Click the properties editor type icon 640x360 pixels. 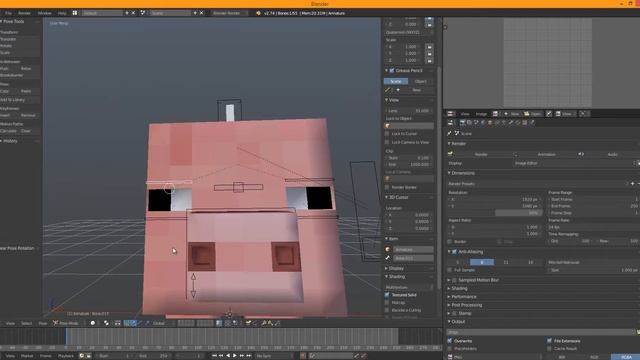coord(450,122)
